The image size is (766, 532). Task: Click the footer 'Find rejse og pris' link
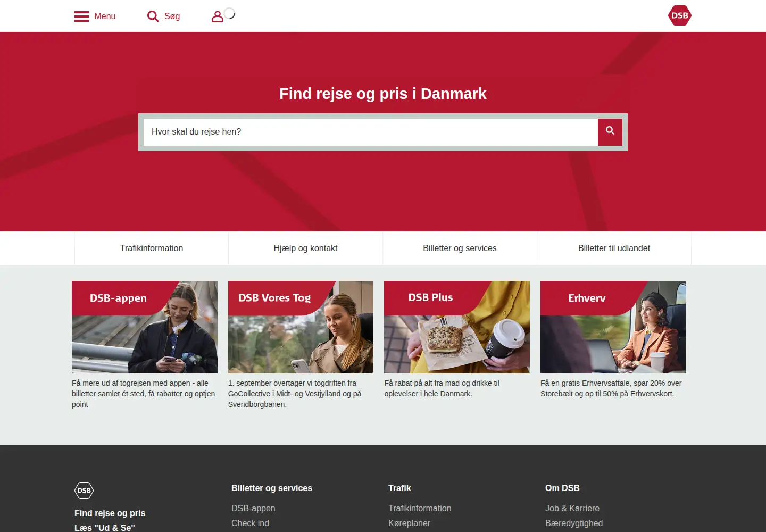pyautogui.click(x=110, y=513)
